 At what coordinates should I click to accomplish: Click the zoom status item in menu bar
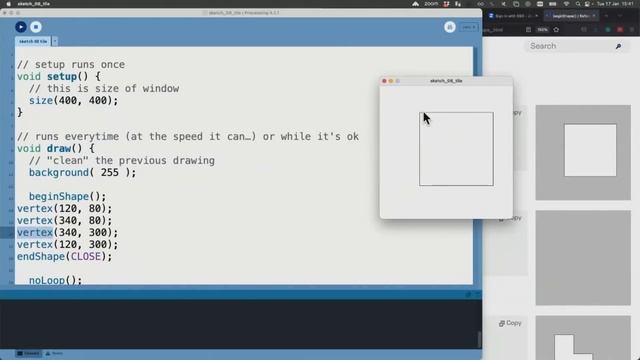(431, 4)
